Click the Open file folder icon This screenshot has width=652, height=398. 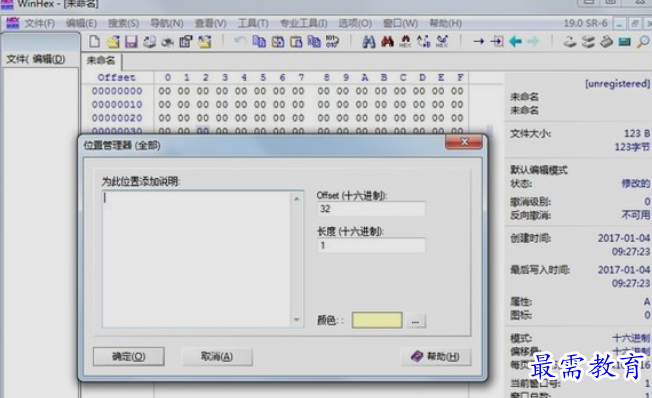click(x=113, y=41)
